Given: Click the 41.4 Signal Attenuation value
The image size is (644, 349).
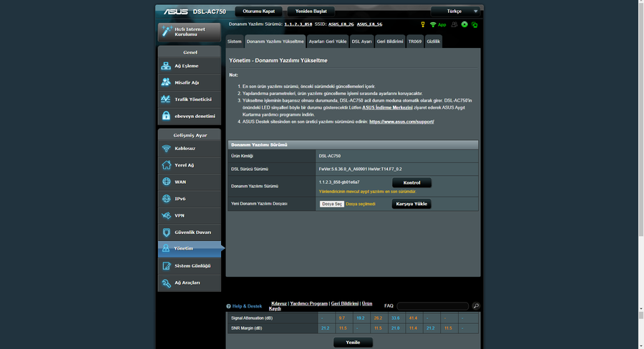Looking at the screenshot, I should click(x=413, y=318).
